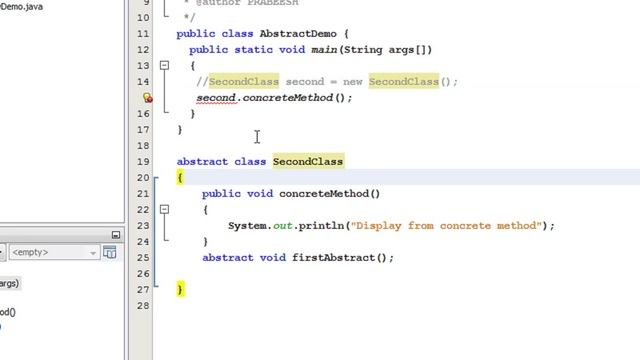Click the highlighted opening brace on line 20
This screenshot has width=640, height=360.
pos(180,178)
